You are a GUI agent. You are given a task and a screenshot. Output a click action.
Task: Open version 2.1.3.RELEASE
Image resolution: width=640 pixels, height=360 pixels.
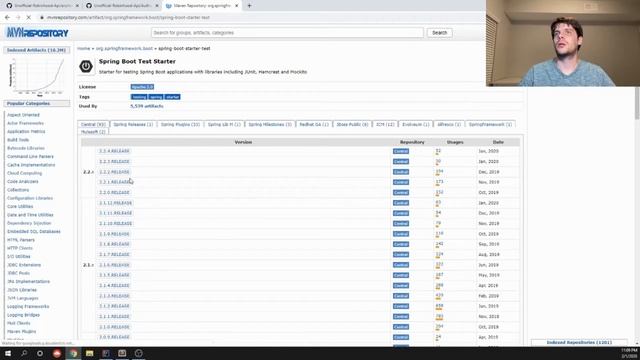point(114,296)
